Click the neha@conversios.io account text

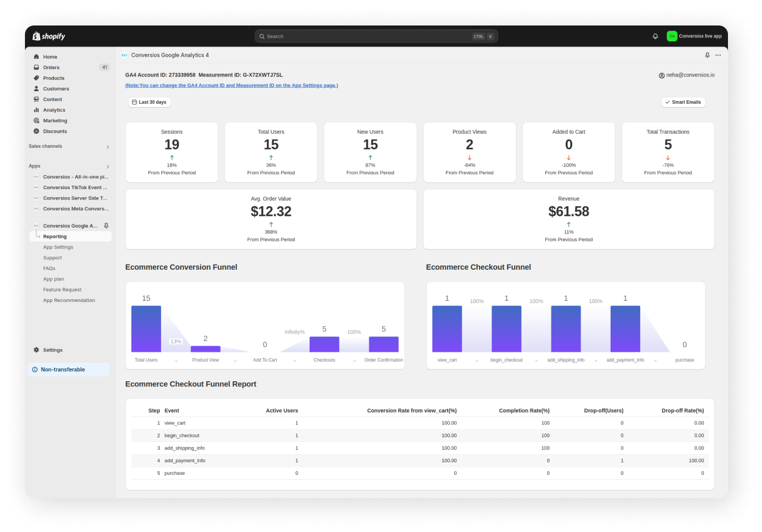pyautogui.click(x=690, y=75)
